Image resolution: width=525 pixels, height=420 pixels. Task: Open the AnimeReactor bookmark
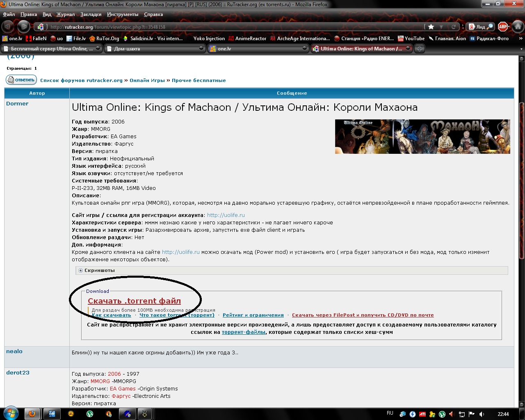[x=247, y=39]
